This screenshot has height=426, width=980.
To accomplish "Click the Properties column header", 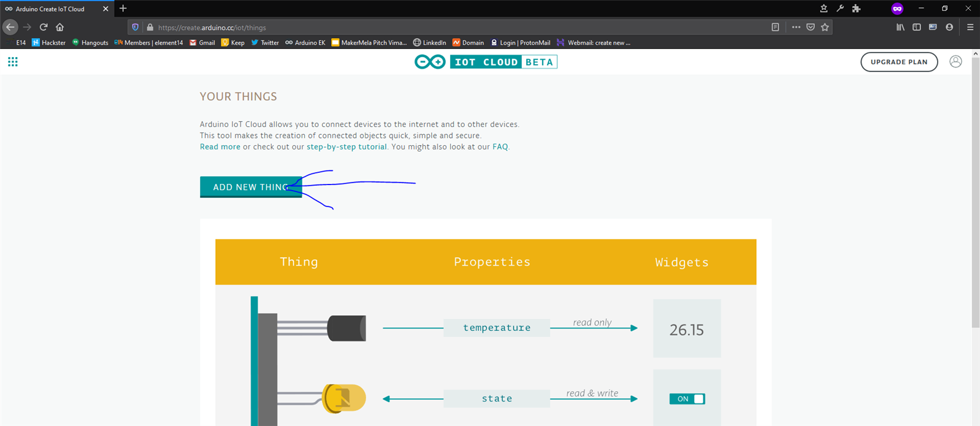I will click(492, 262).
